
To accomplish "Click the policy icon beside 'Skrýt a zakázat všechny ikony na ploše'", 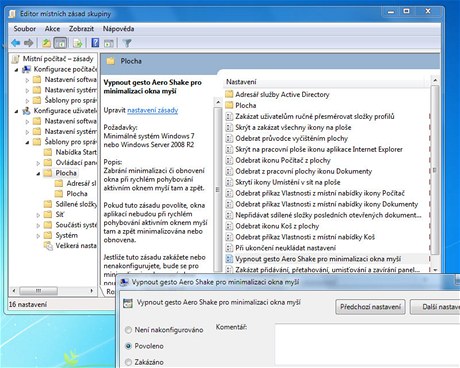I will click(229, 127).
